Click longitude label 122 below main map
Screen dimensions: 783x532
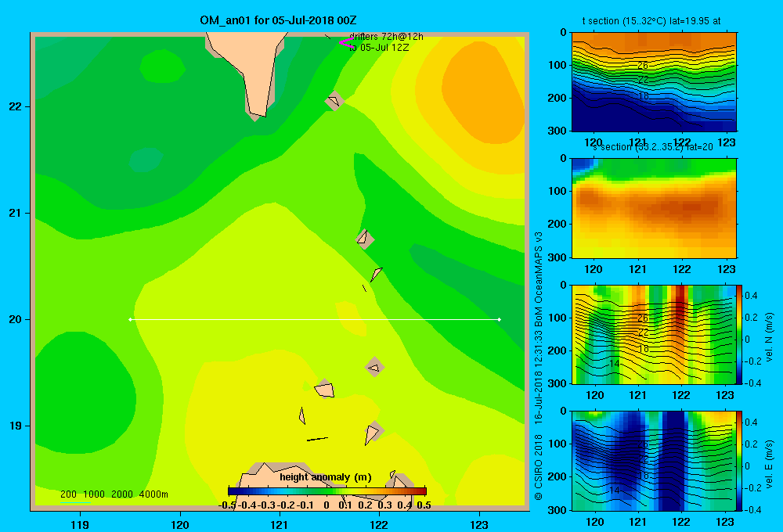point(379,524)
